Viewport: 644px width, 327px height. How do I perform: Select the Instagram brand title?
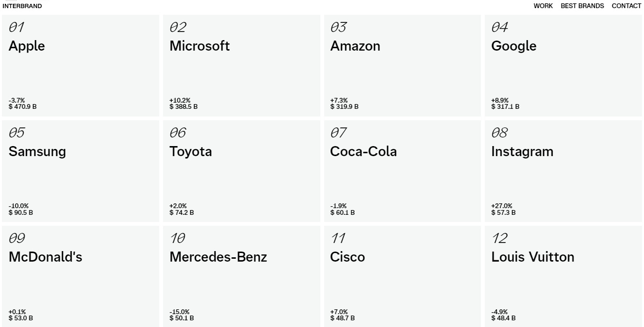[x=522, y=151]
